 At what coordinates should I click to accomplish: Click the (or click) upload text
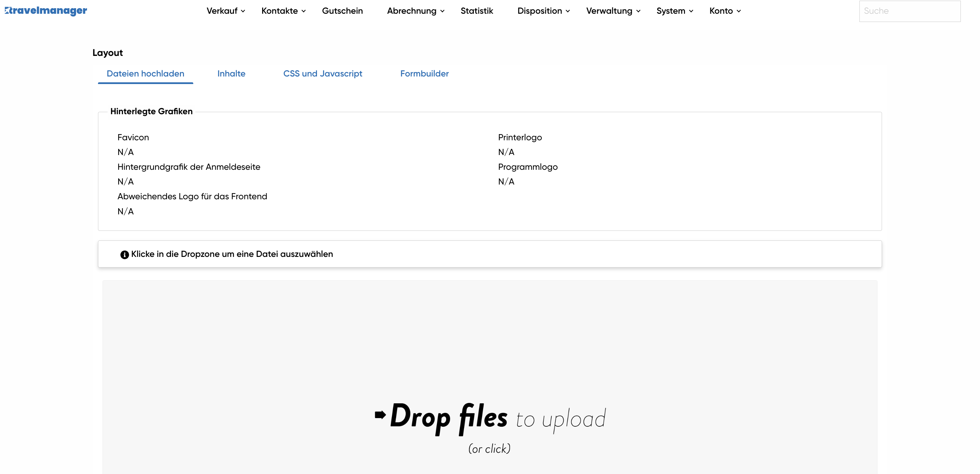[489, 449]
